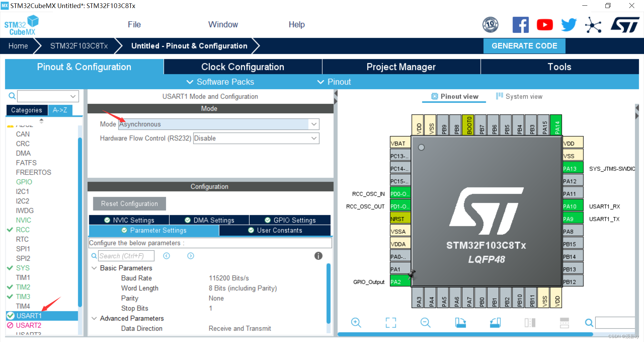This screenshot has height=342, width=644.
Task: Open the YouTube icon link
Action: pyautogui.click(x=545, y=25)
